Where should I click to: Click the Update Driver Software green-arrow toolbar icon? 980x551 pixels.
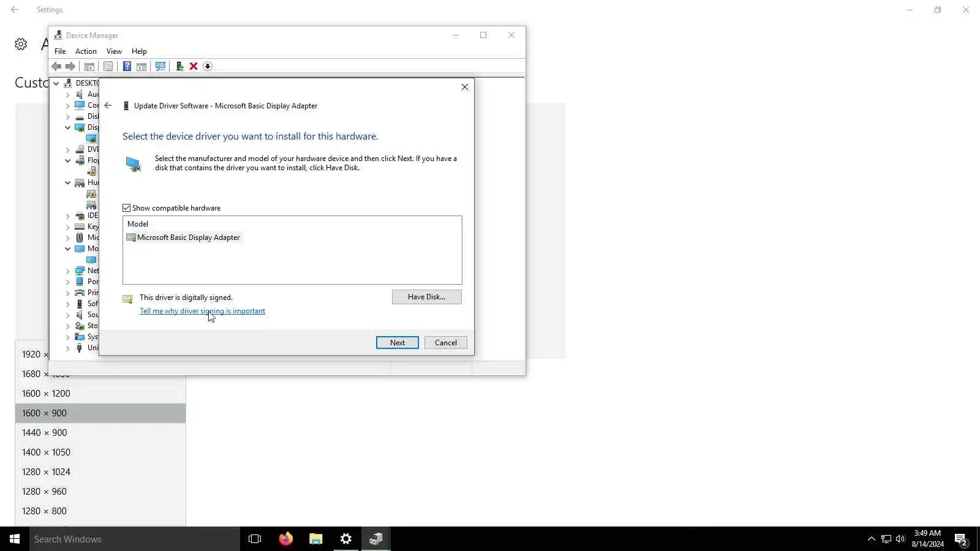tap(179, 66)
